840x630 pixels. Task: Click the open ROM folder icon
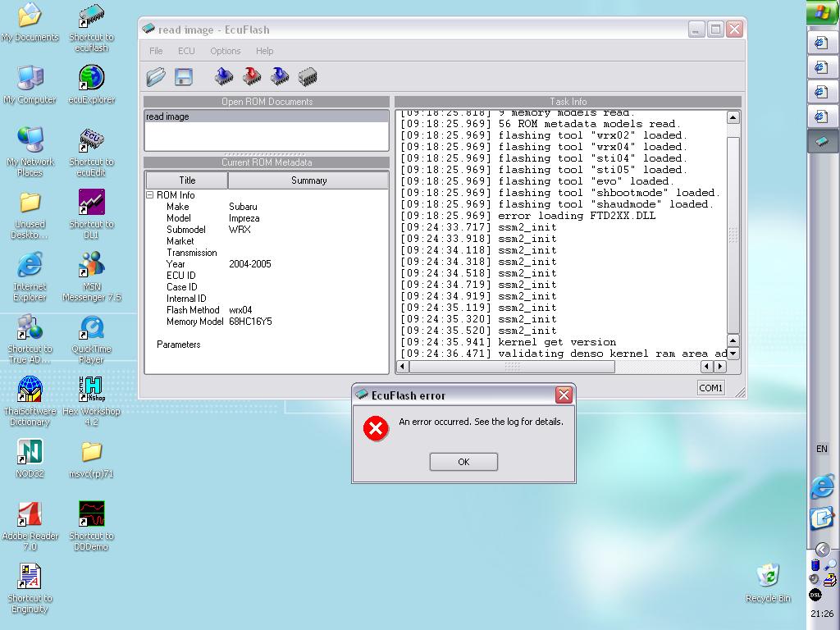click(x=156, y=77)
